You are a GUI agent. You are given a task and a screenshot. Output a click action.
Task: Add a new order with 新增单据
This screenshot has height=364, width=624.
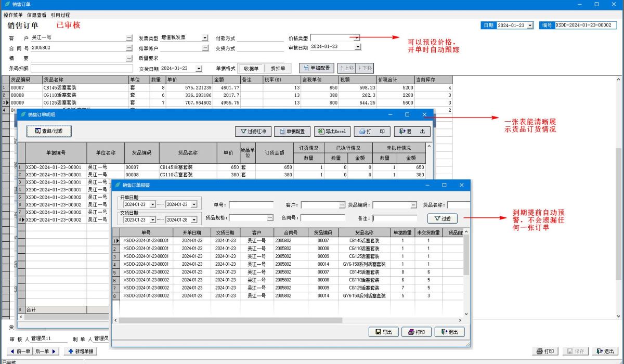pyautogui.click(x=81, y=352)
